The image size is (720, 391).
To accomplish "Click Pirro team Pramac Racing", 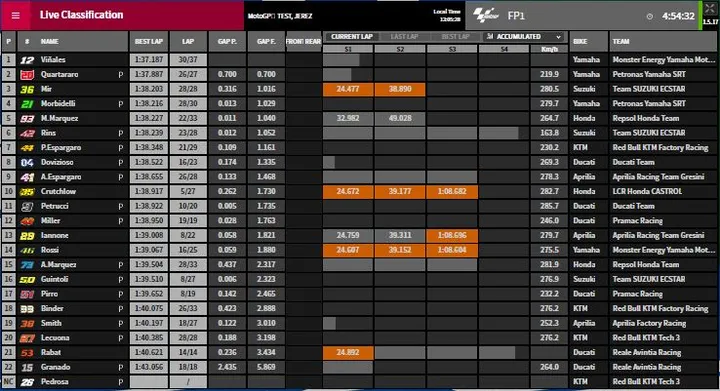I will click(637, 294).
